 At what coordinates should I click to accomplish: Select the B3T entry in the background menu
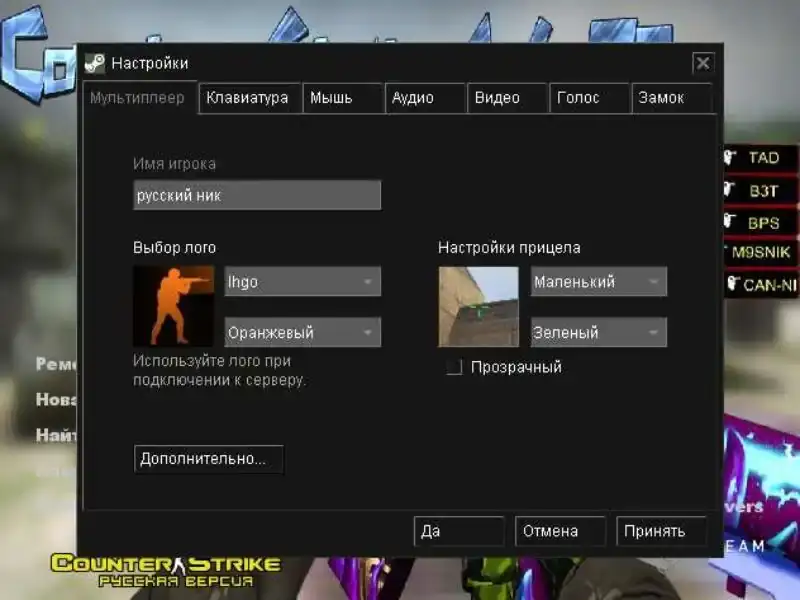(x=761, y=191)
